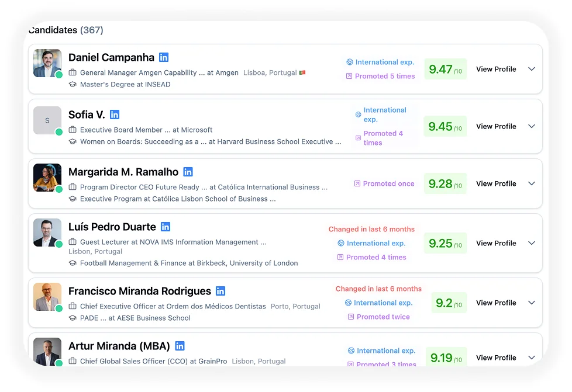
Task: Click LinkedIn icon beside Luís Pedro Duarte
Action: tap(166, 227)
